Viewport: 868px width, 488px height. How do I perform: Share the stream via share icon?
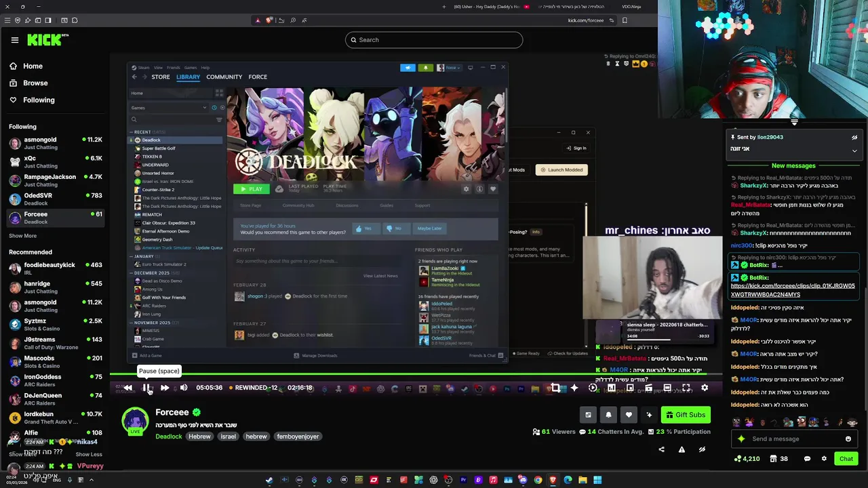point(662,449)
